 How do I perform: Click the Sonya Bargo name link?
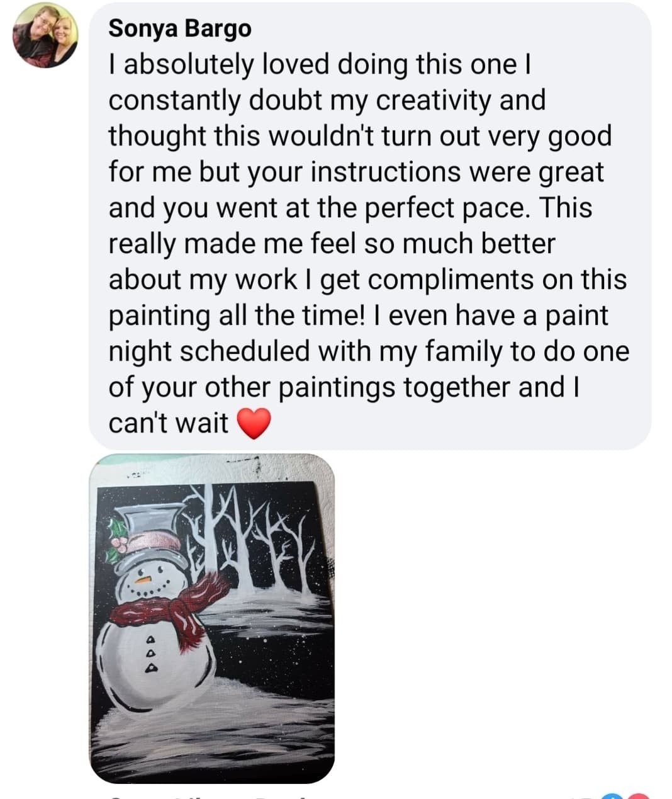point(179,28)
